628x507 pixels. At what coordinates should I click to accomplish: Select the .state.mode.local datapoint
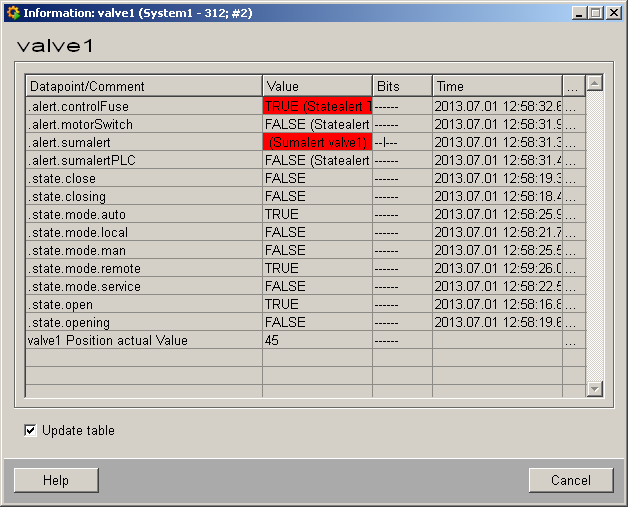coord(144,233)
